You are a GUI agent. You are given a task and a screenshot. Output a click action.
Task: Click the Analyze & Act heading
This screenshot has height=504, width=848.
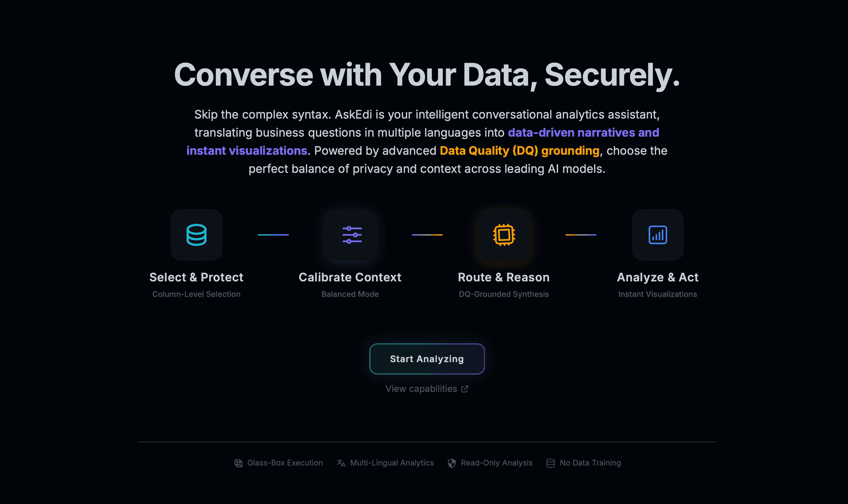pos(658,277)
